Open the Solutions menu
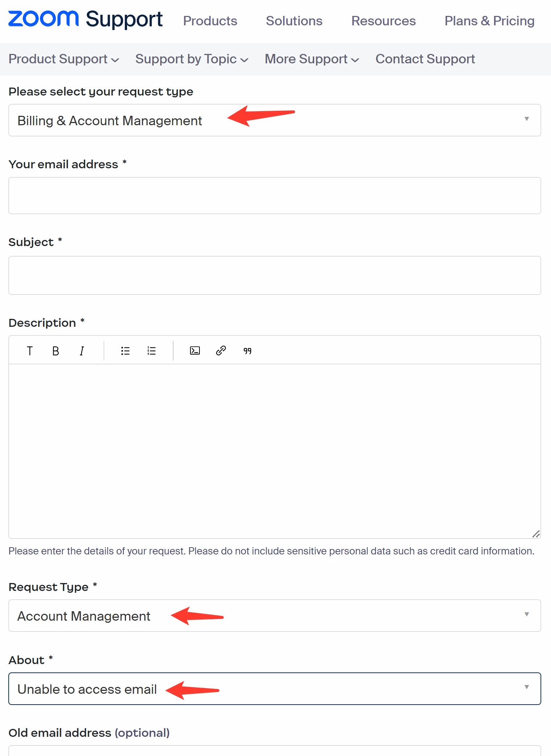The image size is (551, 756). [x=294, y=21]
